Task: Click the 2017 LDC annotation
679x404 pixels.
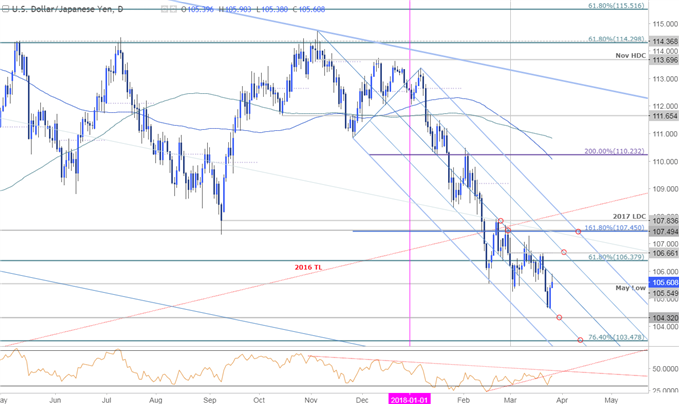Action: coord(629,217)
